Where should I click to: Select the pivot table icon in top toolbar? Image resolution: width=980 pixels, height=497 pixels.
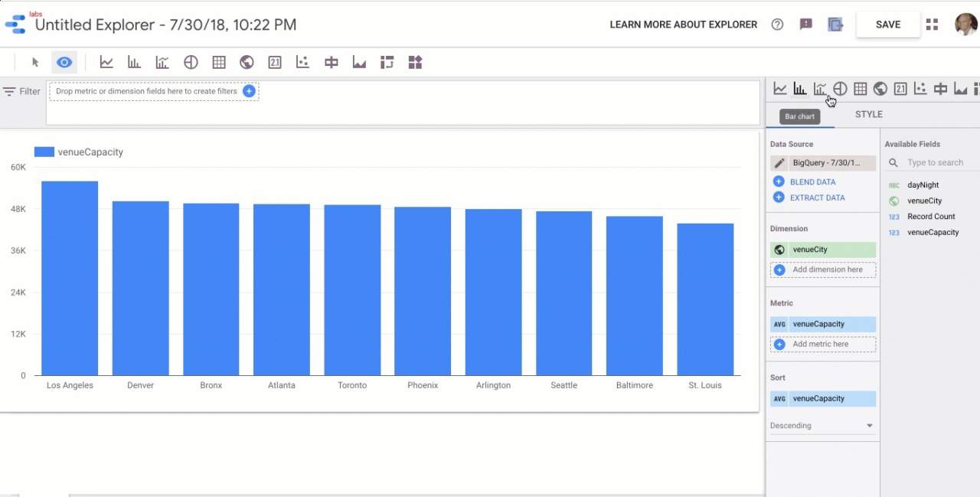click(x=387, y=63)
